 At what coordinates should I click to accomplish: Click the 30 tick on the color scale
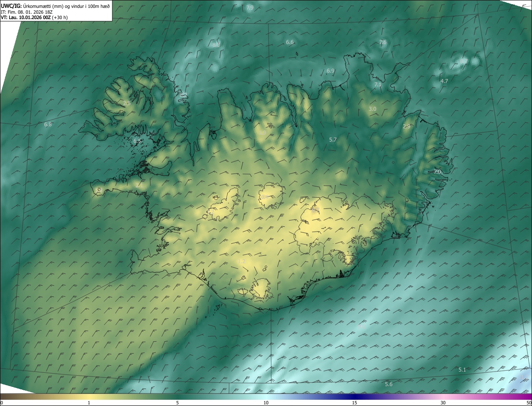point(443,403)
